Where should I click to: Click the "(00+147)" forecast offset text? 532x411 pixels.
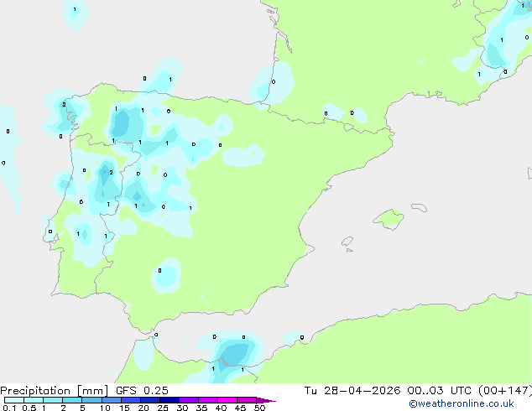(505, 391)
